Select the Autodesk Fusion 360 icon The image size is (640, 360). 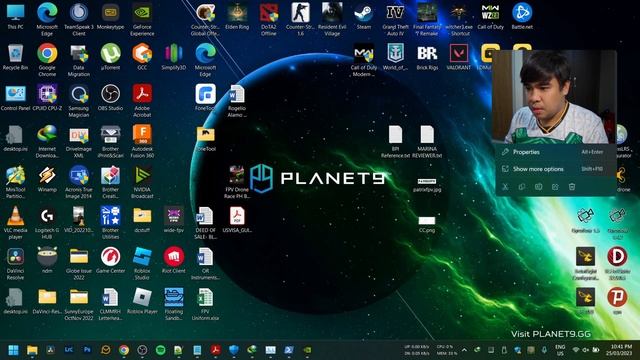[x=142, y=141]
